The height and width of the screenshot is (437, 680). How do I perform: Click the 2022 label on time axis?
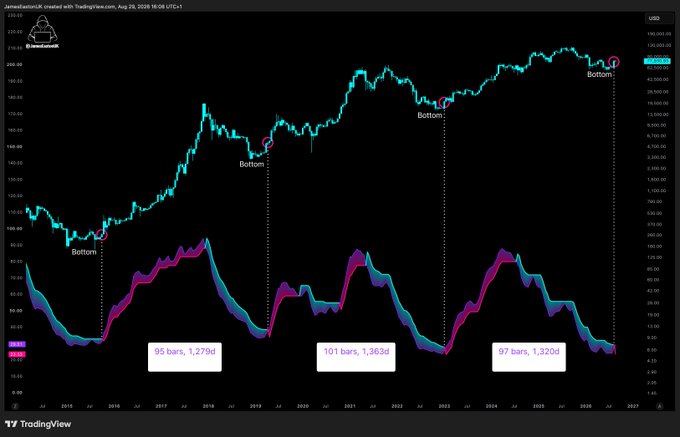tap(397, 406)
